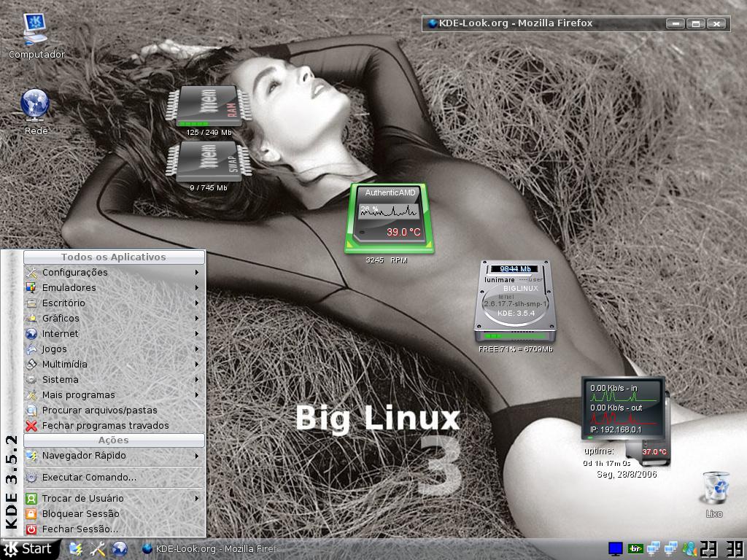Screen dimensions: 747x560
Task: Open the Gráficos submenu
Action: click(115, 318)
